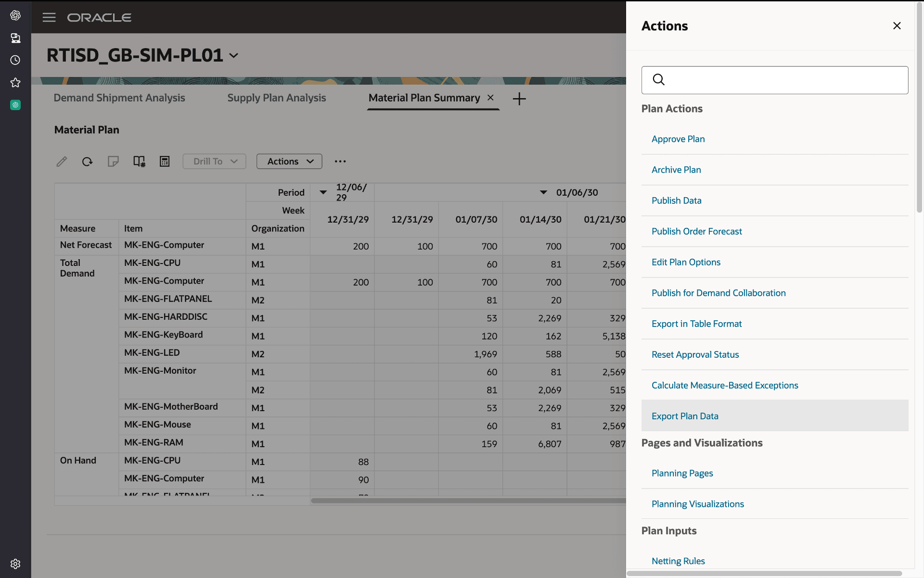The width and height of the screenshot is (924, 578).
Task: Click the plus icon to add tab
Action: (519, 99)
